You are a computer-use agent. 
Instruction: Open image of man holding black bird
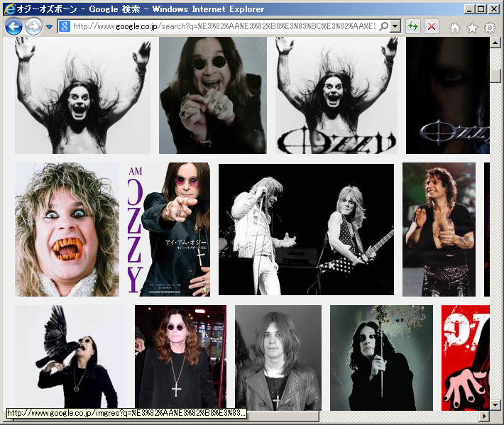[x=71, y=357]
